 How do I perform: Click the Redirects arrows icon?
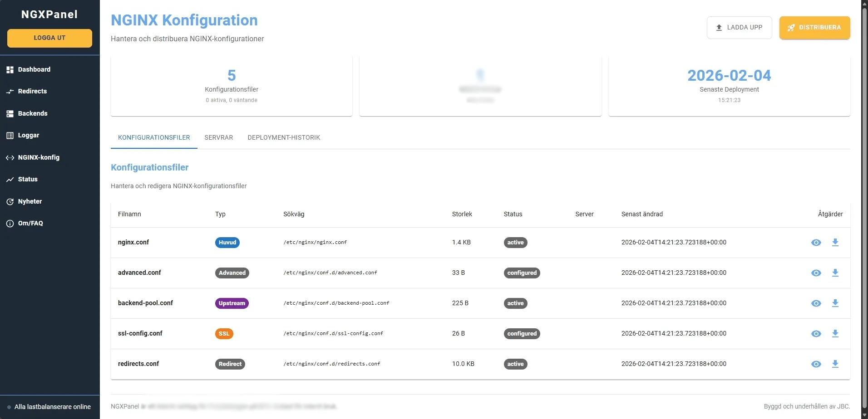click(10, 92)
